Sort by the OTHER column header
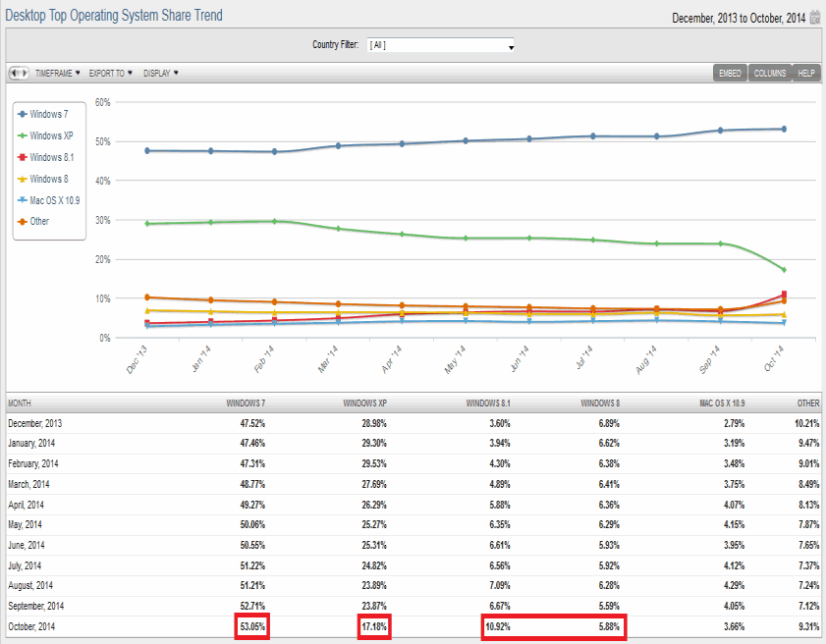826x644 pixels. tap(808, 403)
